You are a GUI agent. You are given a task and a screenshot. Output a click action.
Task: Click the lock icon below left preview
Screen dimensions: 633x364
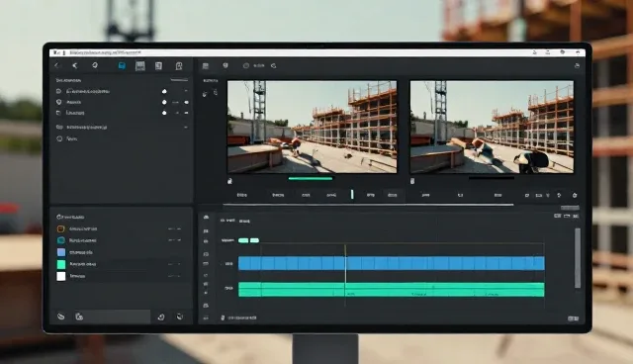pos(229,181)
